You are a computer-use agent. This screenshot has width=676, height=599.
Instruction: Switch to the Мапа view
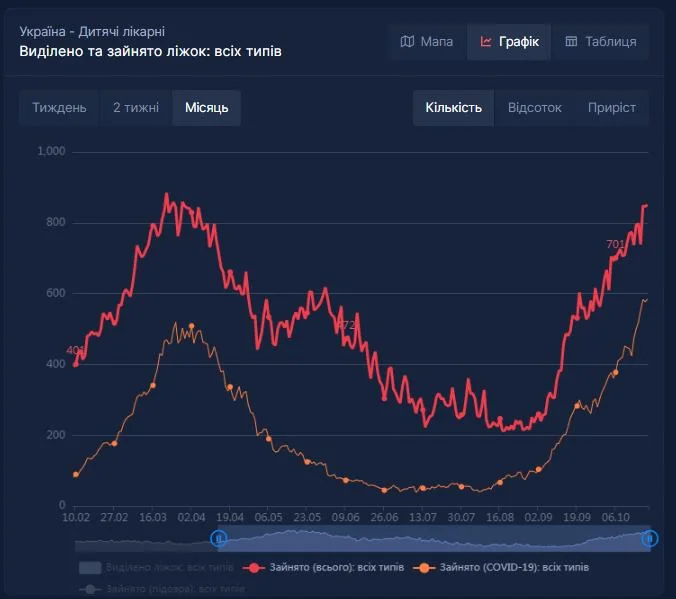427,42
